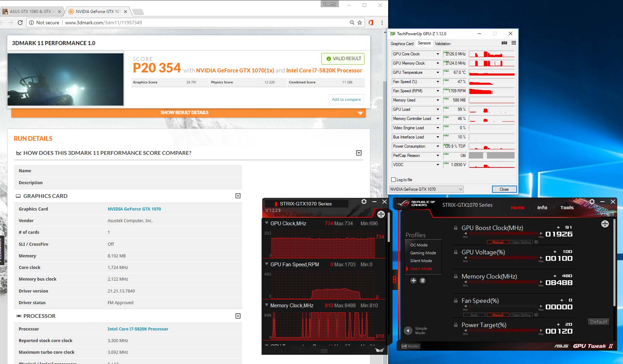Open the NVIDIA GeForce GTX 1070 device dropdown
The height and width of the screenshot is (364, 623).
pyautogui.click(x=426, y=189)
